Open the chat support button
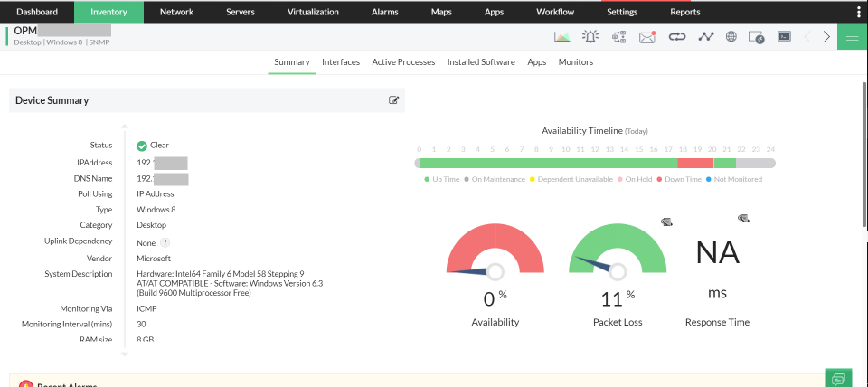This screenshot has width=868, height=387. 838,379
